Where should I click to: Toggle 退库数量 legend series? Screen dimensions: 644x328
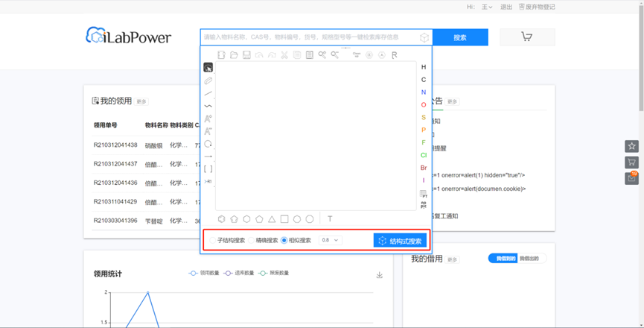pyautogui.click(x=239, y=273)
